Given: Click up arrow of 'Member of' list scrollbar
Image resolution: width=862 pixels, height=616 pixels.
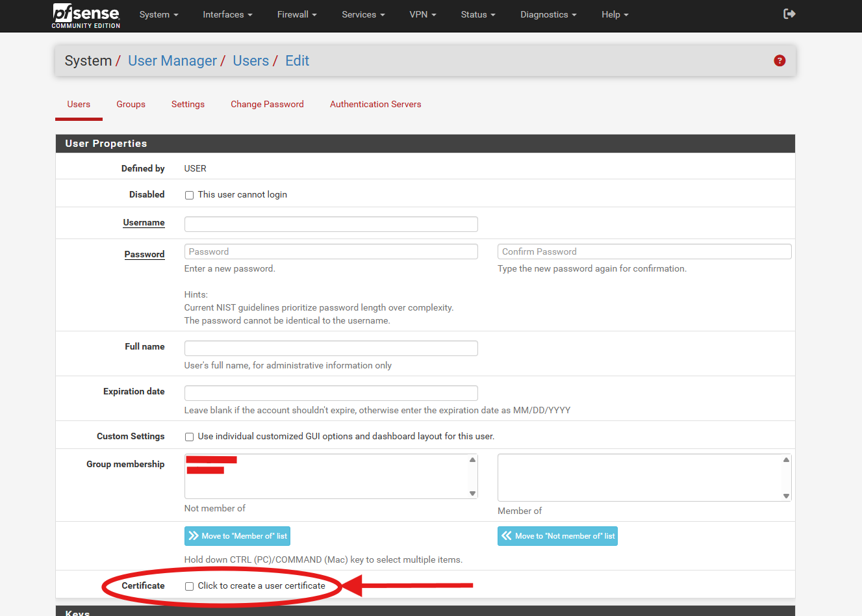Looking at the screenshot, I should (786, 459).
